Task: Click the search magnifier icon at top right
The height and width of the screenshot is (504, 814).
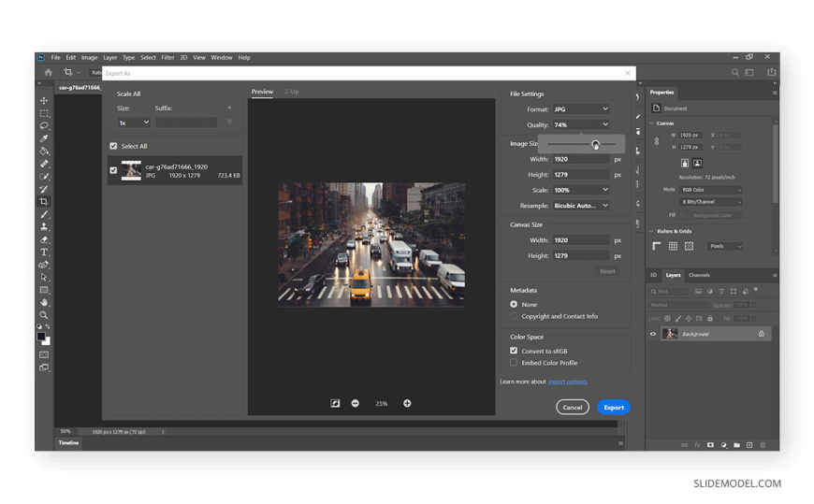Action: [735, 73]
